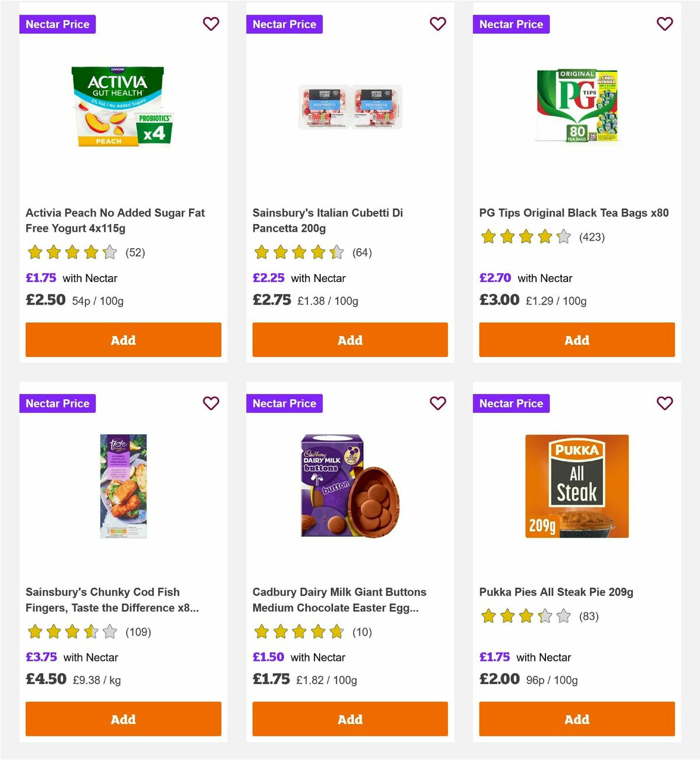Image resolution: width=700 pixels, height=760 pixels.
Task: Select the Pukka Pies All Steak Pie title
Action: point(556,592)
